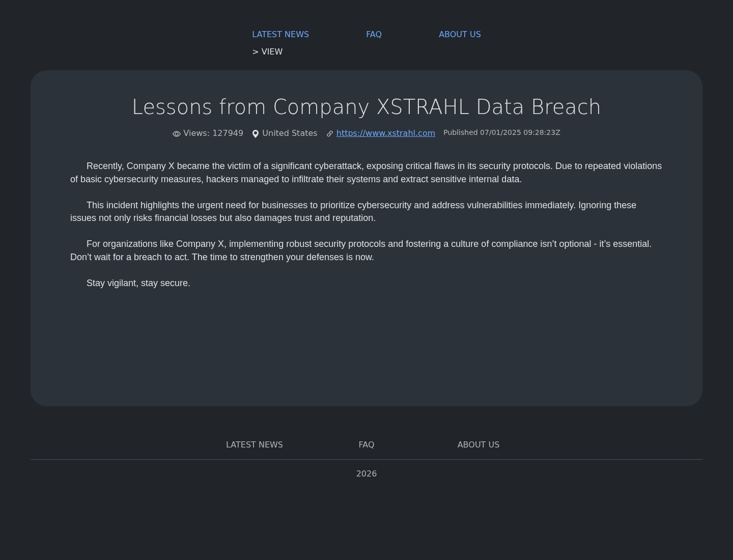Open the https://www.xstrahl.com link

point(386,133)
